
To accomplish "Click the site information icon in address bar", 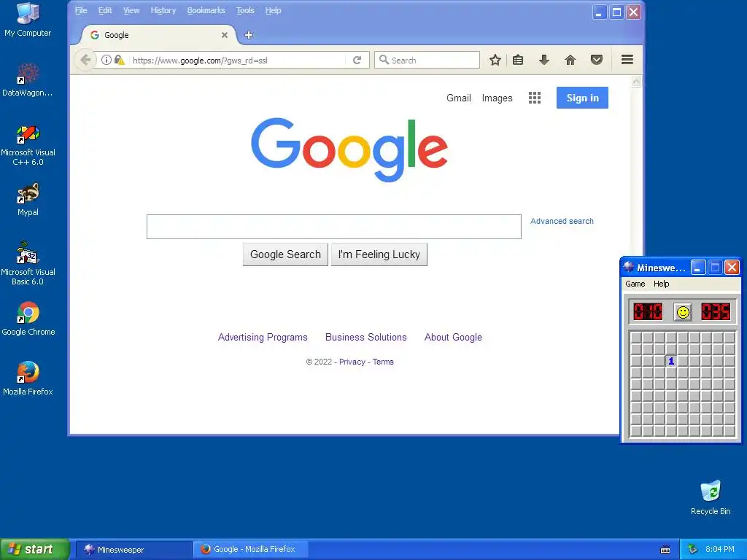I will [x=107, y=60].
